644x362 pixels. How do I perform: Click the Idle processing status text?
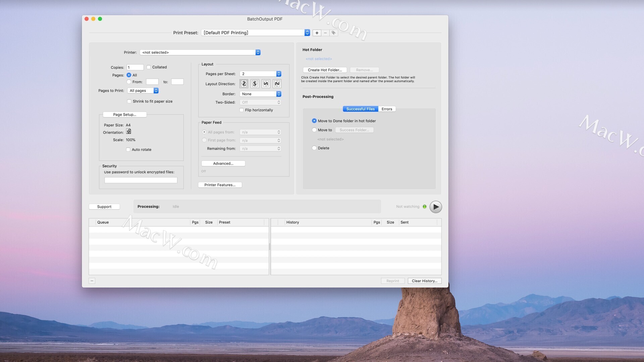176,206
